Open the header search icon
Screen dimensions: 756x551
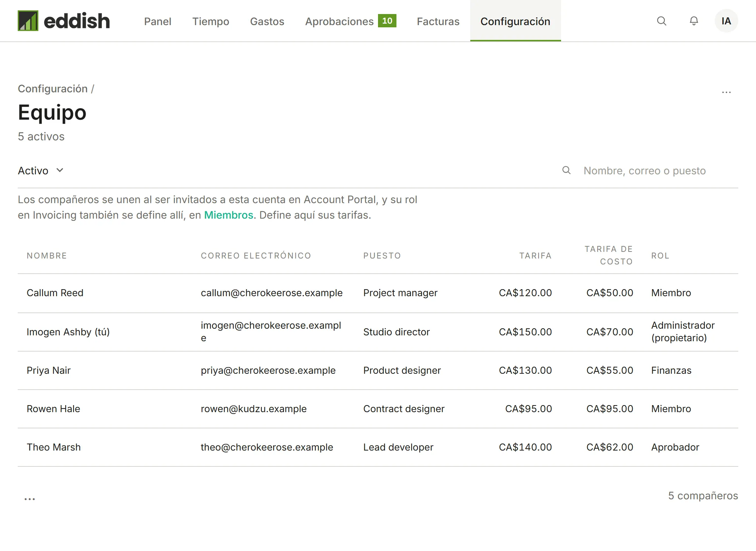661,21
